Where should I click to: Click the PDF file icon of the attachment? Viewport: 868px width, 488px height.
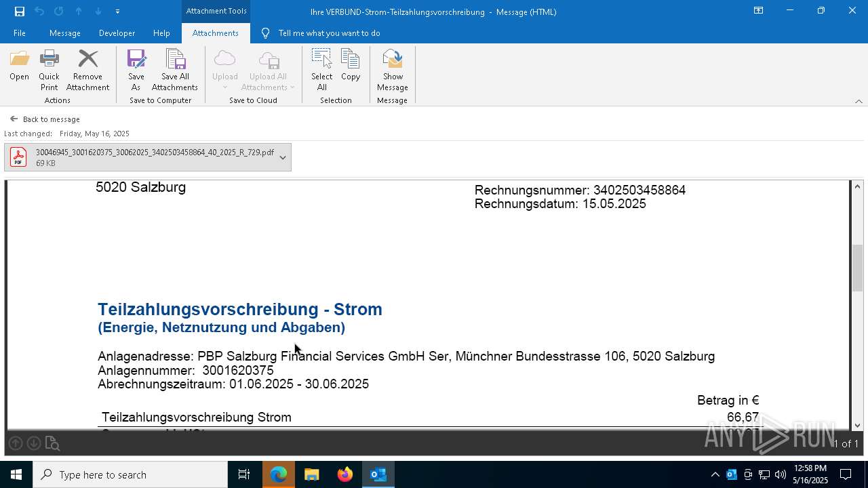point(18,157)
